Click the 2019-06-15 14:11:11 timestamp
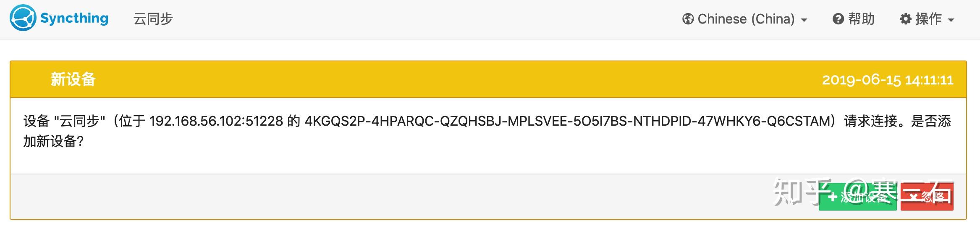The width and height of the screenshot is (980, 232). (x=887, y=80)
